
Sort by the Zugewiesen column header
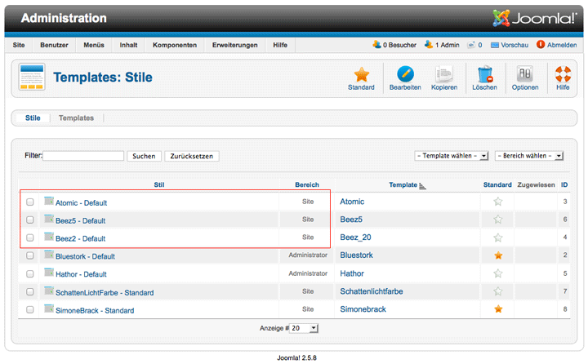pos(536,184)
